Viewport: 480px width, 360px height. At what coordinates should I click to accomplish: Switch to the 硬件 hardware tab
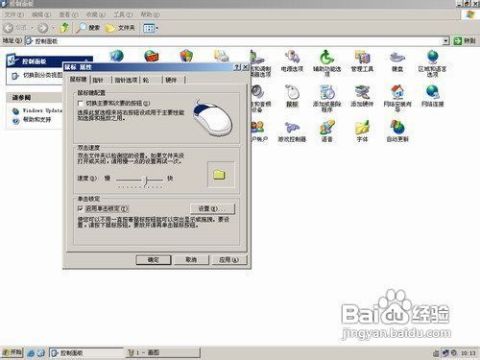(171, 80)
